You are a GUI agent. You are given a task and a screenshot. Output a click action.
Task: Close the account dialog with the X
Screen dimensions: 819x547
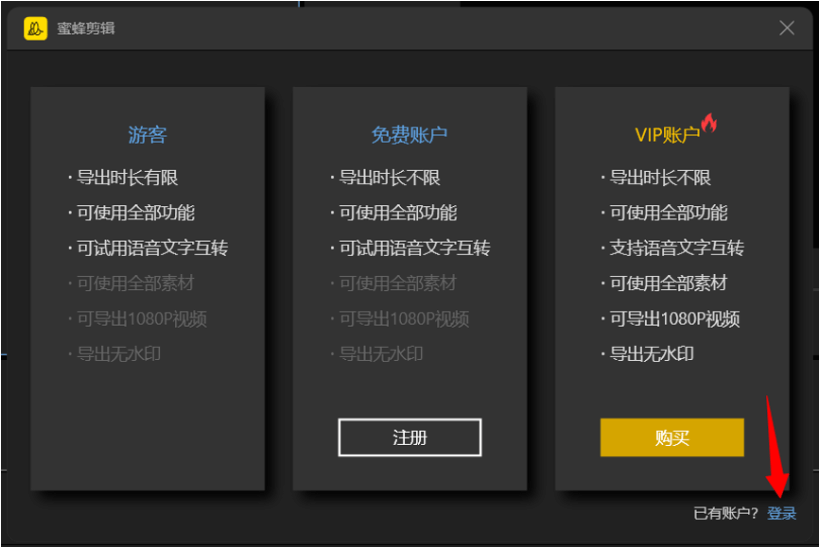click(x=787, y=28)
